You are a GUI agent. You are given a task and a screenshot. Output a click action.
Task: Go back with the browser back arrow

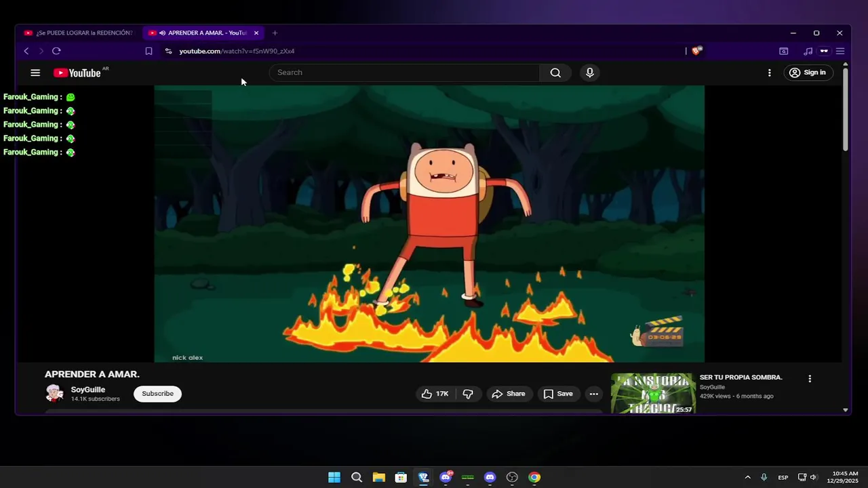coord(26,51)
